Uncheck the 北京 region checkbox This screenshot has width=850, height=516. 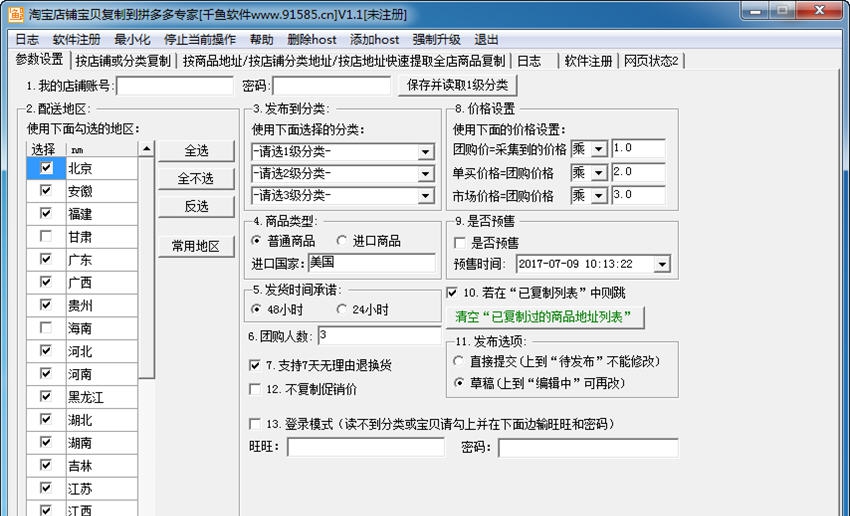click(46, 168)
